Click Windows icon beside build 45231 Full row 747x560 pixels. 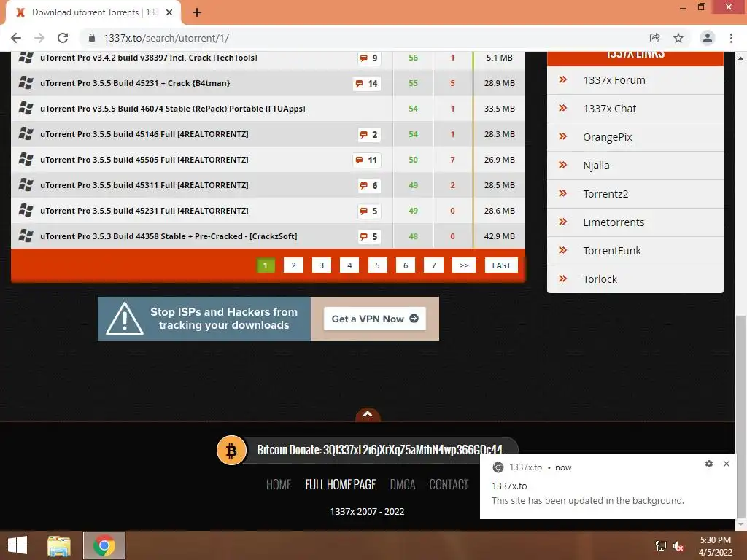tap(26, 211)
